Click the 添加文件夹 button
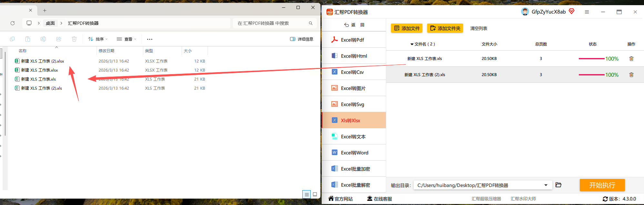The width and height of the screenshot is (644, 205). (445, 28)
